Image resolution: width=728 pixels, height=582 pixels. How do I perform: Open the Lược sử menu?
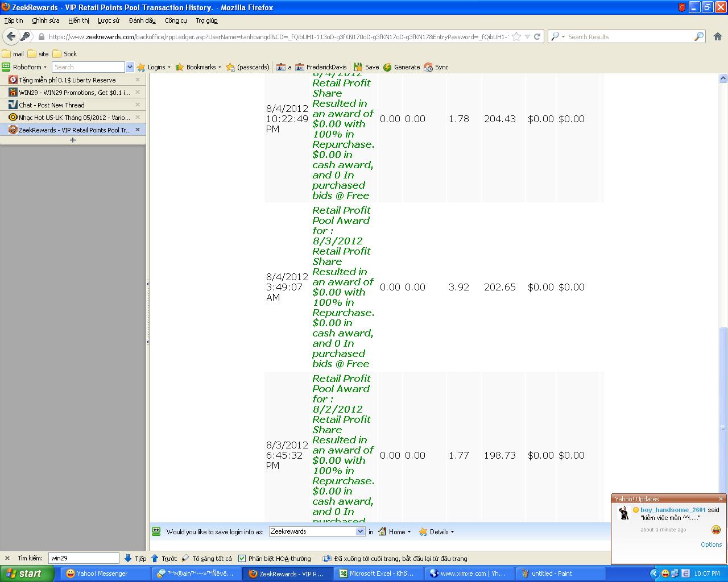[109, 20]
